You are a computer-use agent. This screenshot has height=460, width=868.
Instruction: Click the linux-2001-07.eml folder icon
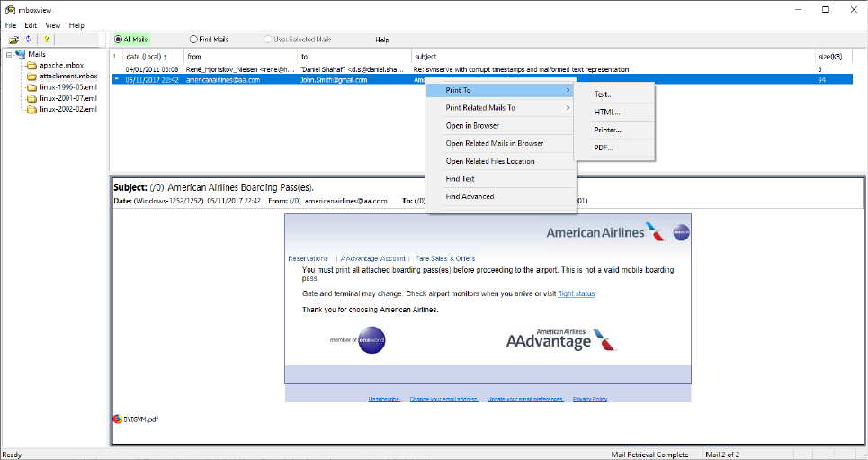pyautogui.click(x=31, y=99)
